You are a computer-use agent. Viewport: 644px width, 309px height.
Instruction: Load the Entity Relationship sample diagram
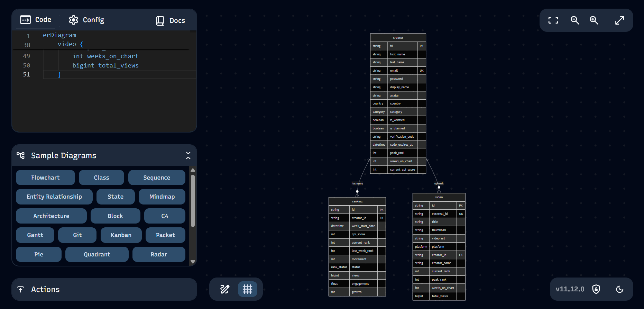pos(54,197)
